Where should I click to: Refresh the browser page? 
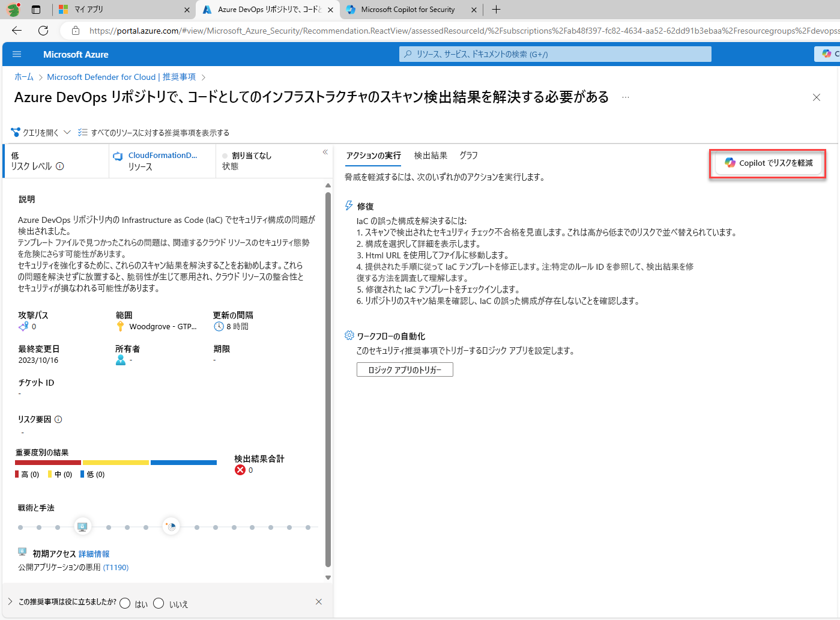click(x=43, y=31)
